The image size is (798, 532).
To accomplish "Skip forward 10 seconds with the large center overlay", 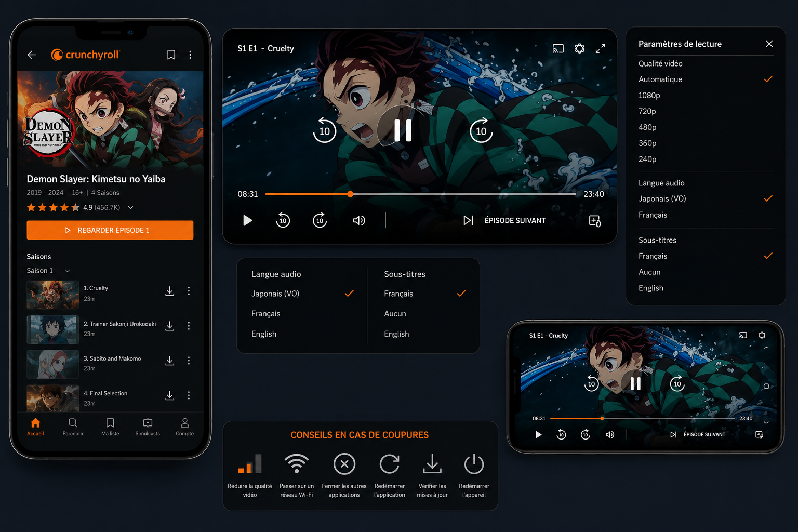I will 481,130.
